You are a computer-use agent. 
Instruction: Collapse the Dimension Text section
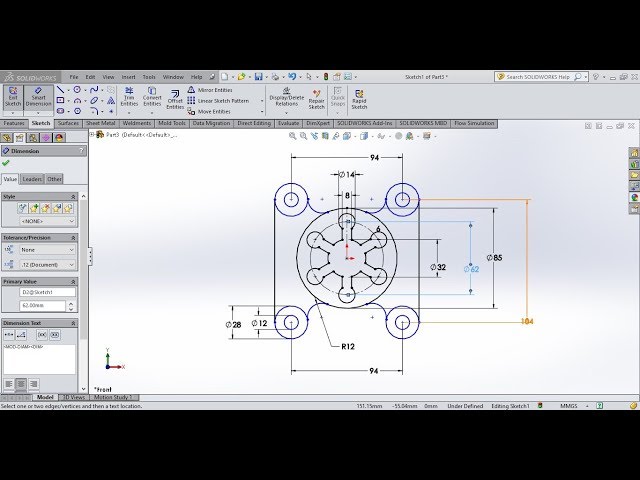coord(73,323)
